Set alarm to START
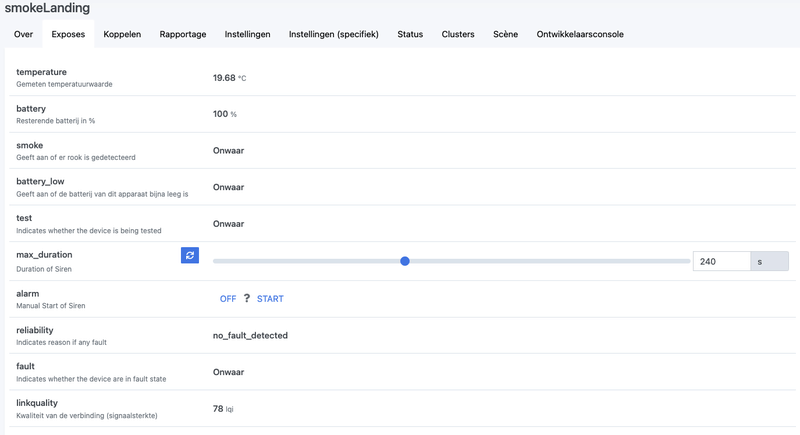Image resolution: width=800 pixels, height=435 pixels. 270,299
